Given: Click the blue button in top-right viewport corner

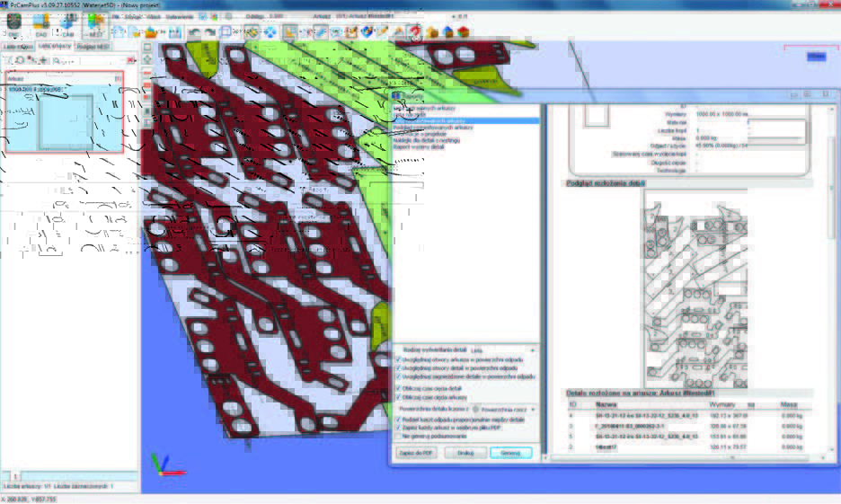Looking at the screenshot, I should point(817,57).
